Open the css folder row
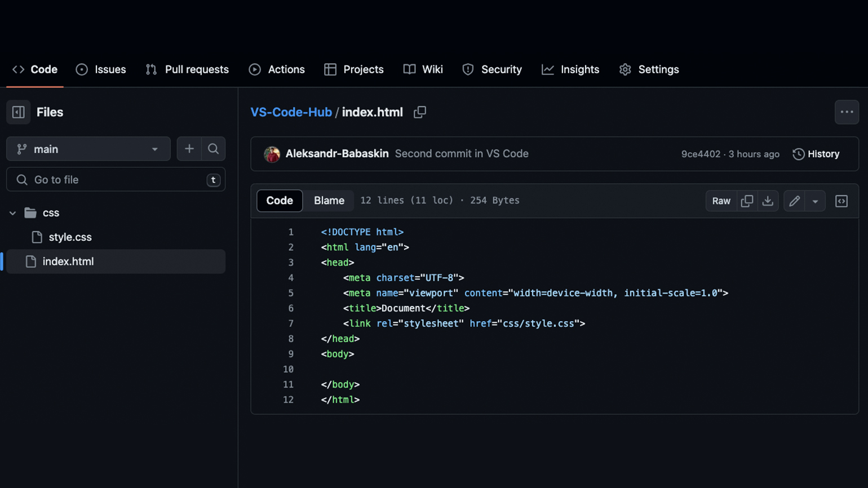The width and height of the screenshot is (868, 488). click(116, 213)
